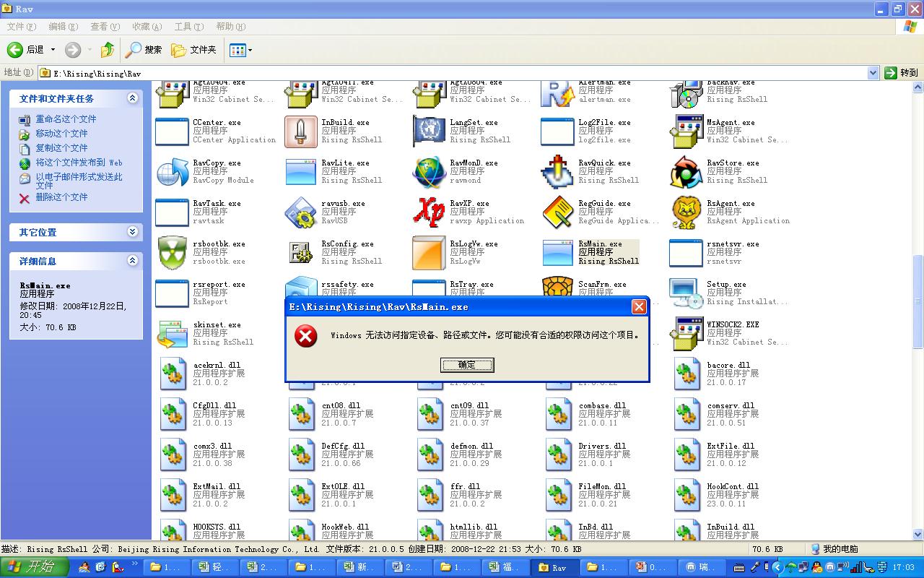The image size is (924, 578).
Task: Select the ravusb.exe icon
Action: (x=300, y=212)
